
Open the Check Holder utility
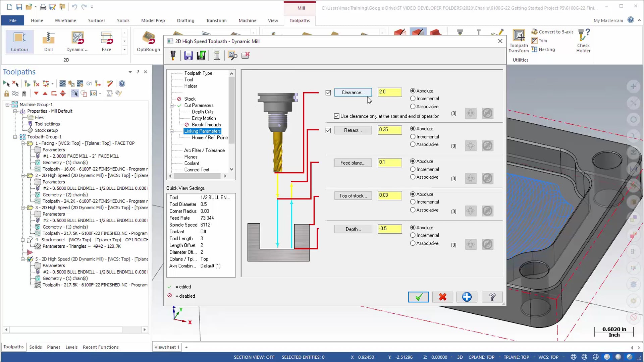pos(583,41)
